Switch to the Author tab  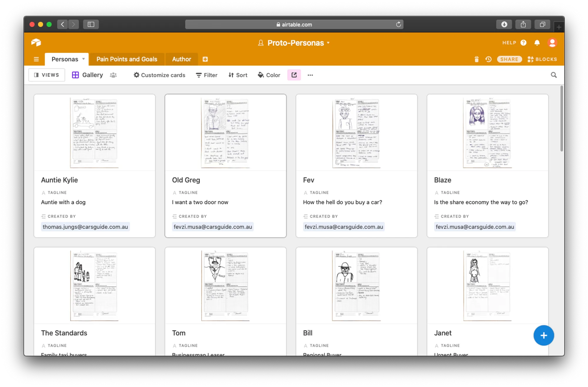tap(181, 59)
